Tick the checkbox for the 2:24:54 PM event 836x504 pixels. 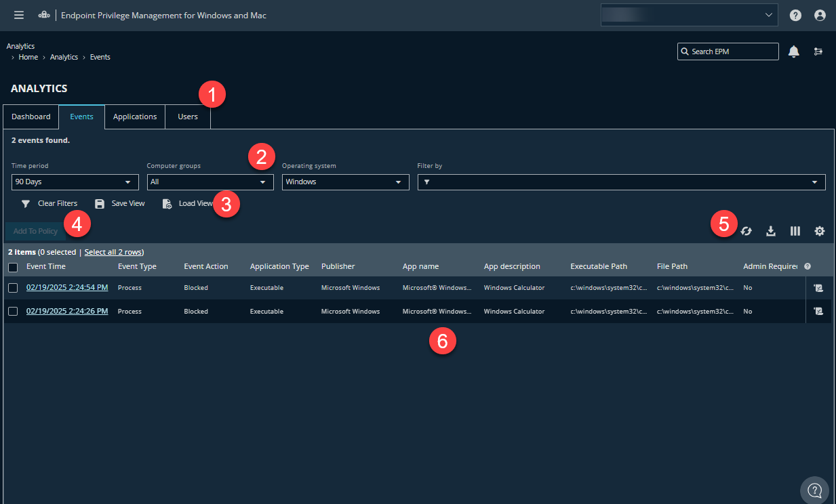[x=13, y=288]
